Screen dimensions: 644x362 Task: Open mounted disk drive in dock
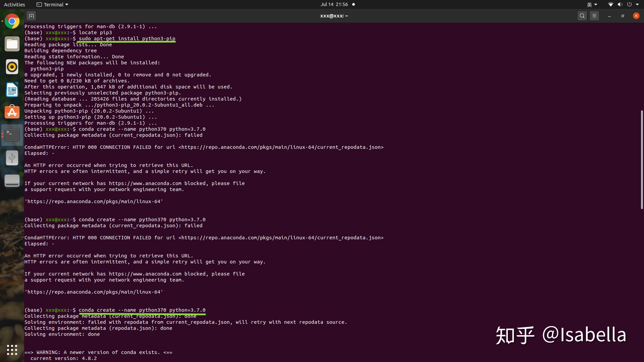point(12,181)
